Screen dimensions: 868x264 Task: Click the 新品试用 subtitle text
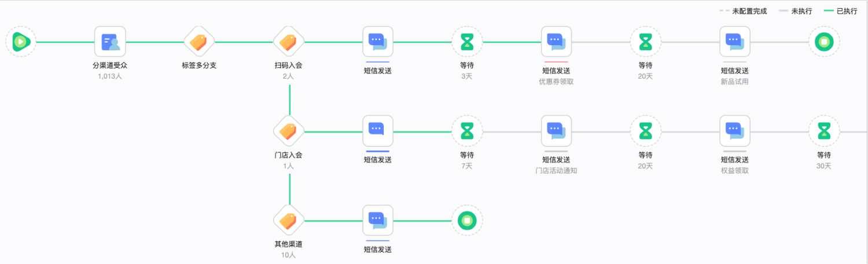point(735,82)
